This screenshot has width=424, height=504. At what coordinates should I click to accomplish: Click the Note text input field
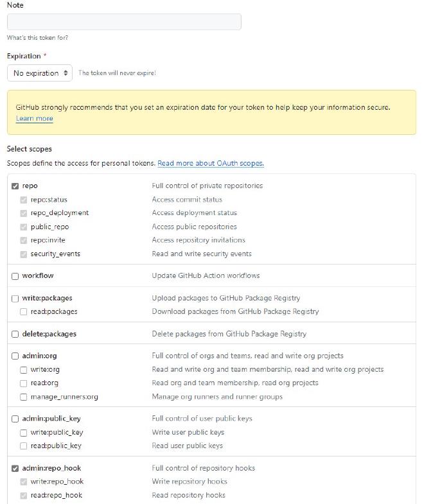(124, 22)
